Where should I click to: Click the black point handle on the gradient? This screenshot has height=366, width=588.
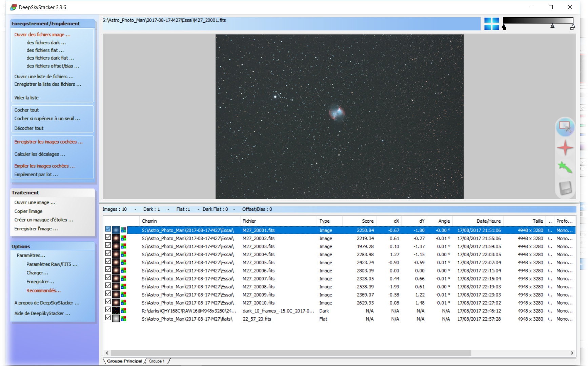504,27
